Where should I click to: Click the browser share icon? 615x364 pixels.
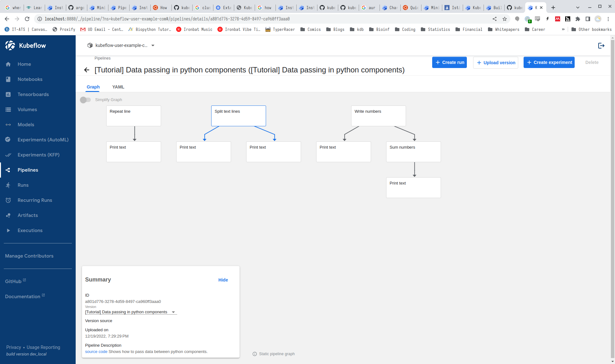click(x=495, y=19)
